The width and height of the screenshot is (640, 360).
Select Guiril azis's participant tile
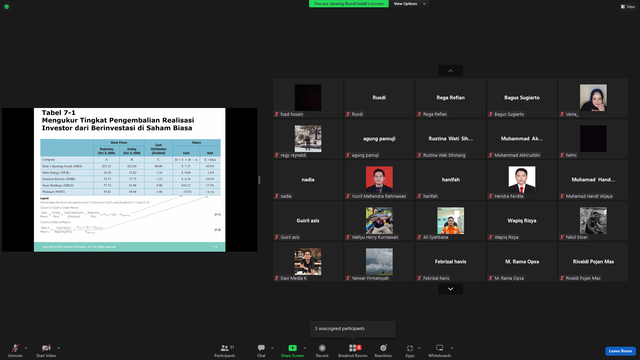tap(308, 221)
